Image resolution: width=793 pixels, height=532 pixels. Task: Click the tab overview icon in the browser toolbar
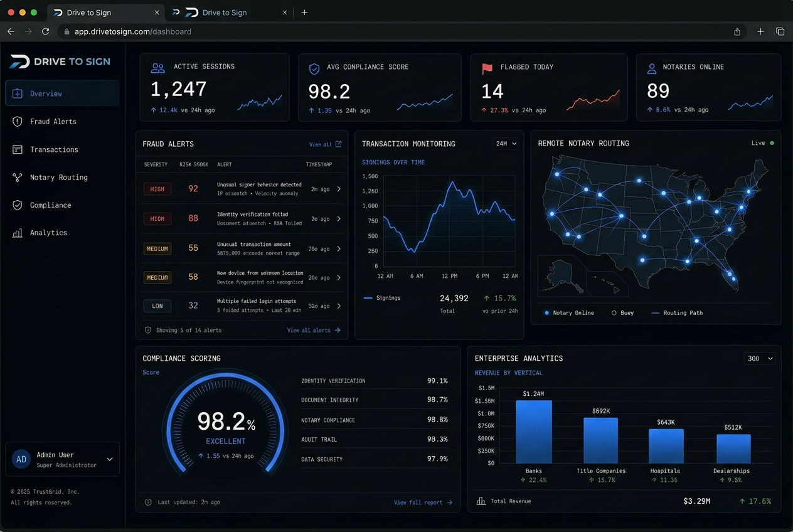[780, 31]
